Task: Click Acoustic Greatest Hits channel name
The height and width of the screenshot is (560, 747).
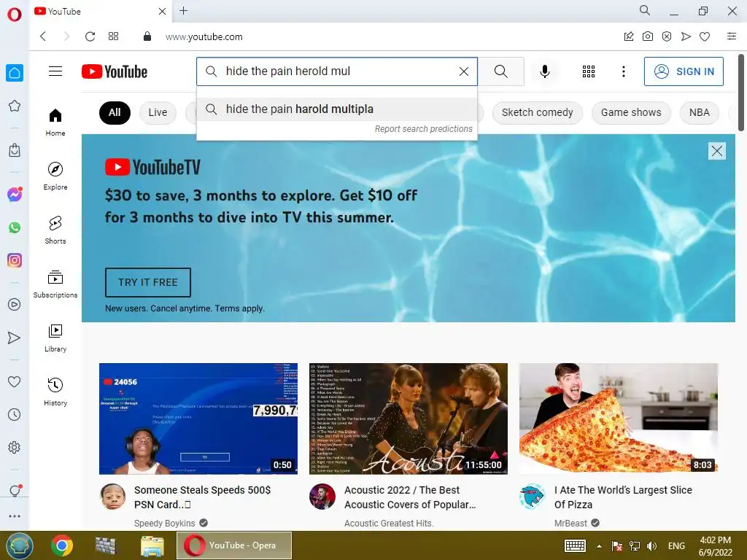Action: point(389,523)
